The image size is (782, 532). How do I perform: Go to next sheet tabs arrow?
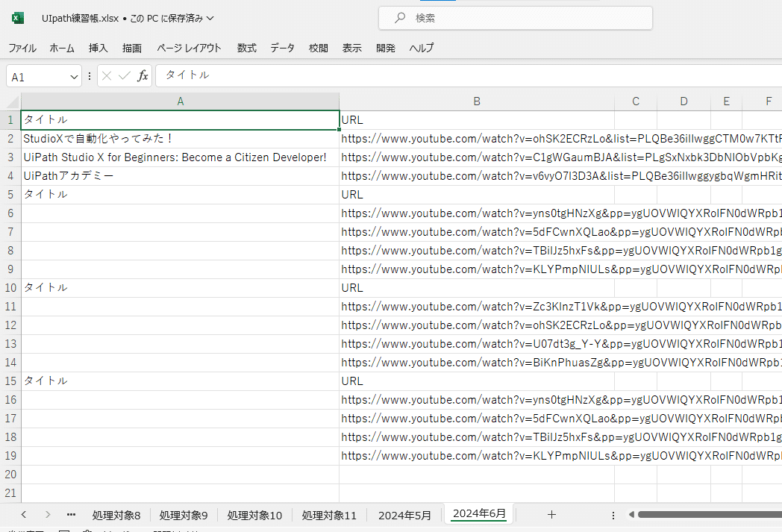(x=47, y=515)
